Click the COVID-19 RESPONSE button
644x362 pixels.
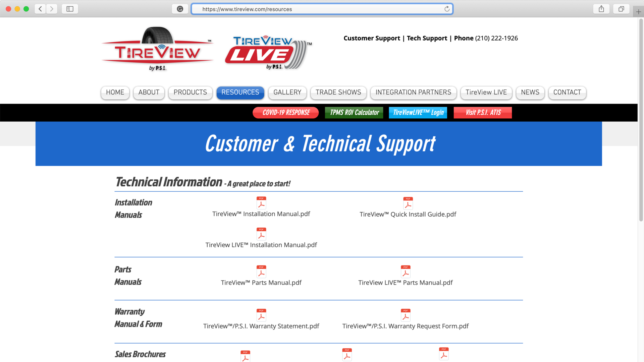pyautogui.click(x=286, y=113)
